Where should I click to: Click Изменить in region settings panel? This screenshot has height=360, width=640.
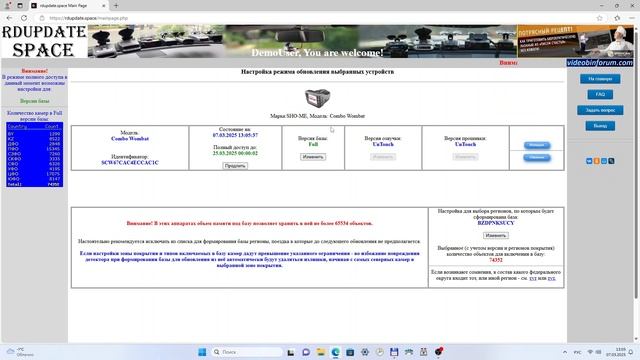pos(496,236)
